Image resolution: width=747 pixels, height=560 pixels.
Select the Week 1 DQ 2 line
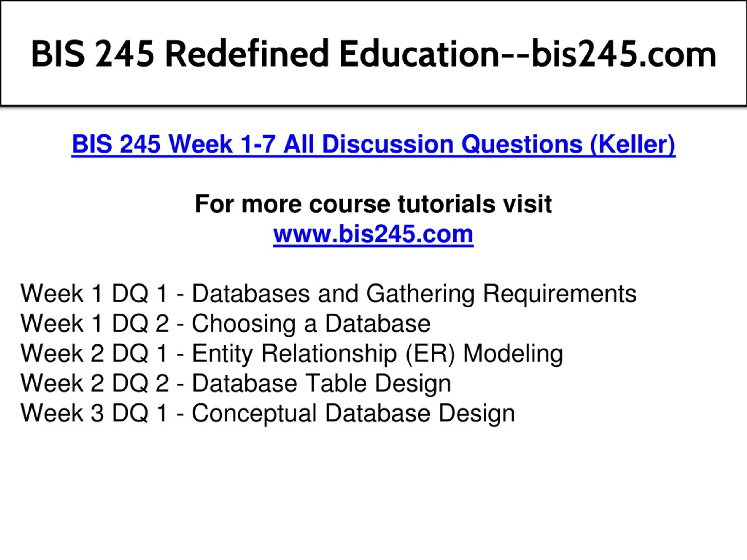click(x=225, y=323)
